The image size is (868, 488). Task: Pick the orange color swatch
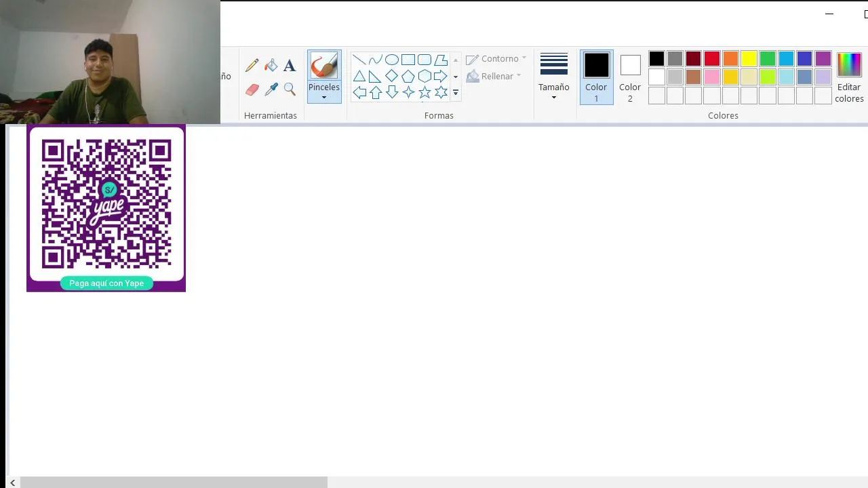730,59
